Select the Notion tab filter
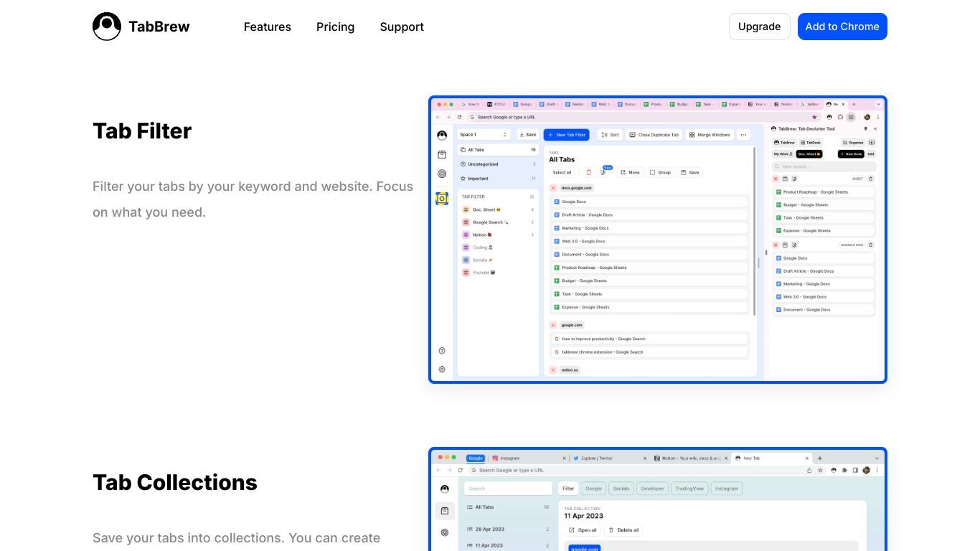The image size is (980, 551). [x=498, y=235]
